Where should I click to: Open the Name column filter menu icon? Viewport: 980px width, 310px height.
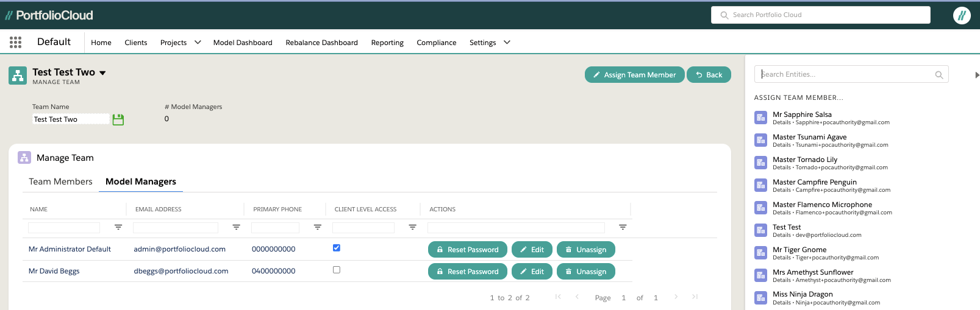coord(118,227)
